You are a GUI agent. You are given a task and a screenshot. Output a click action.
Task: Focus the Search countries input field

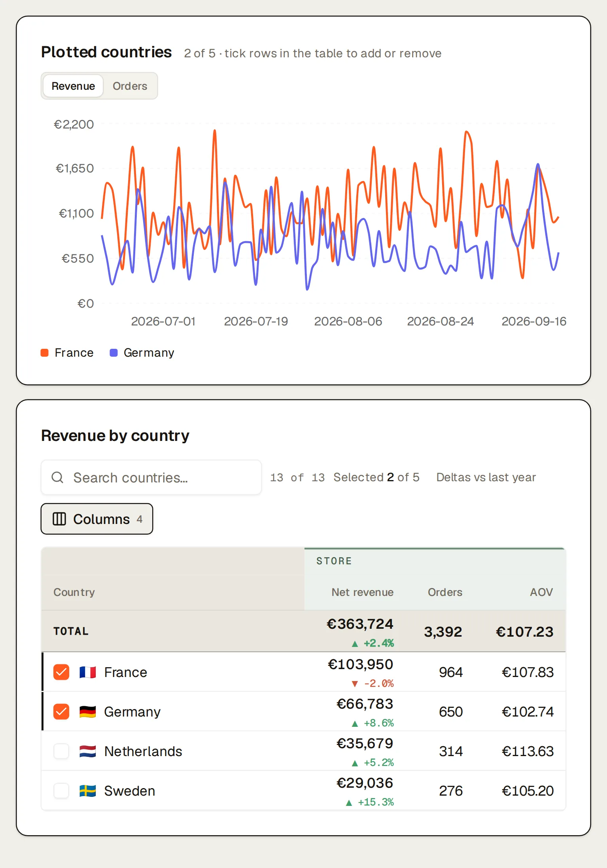151,477
